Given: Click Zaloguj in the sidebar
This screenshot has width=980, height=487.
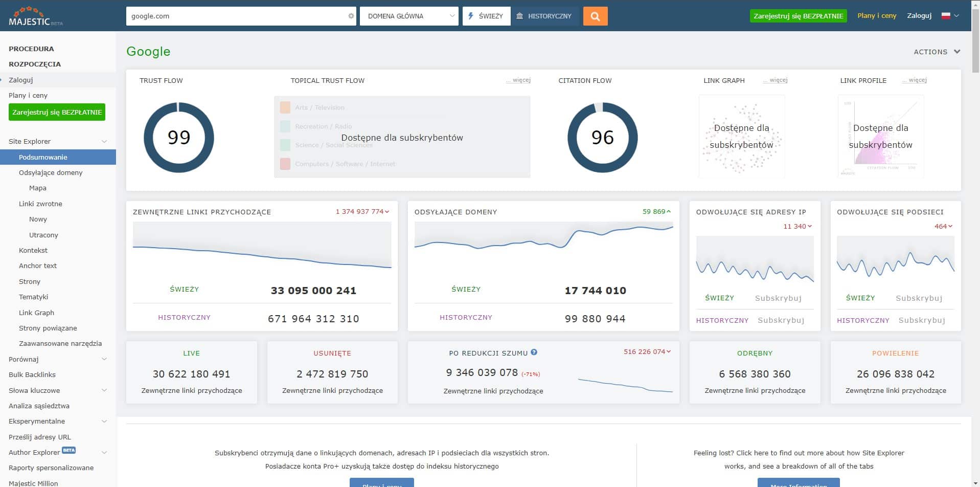Looking at the screenshot, I should 21,80.
